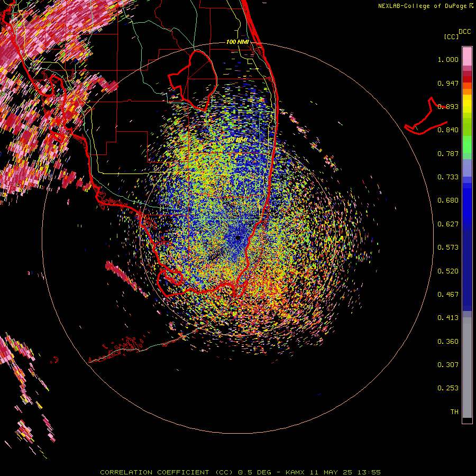This screenshot has height=476, width=476.
Task: Click the DCC label above the color scale
Action: pyautogui.click(x=464, y=31)
